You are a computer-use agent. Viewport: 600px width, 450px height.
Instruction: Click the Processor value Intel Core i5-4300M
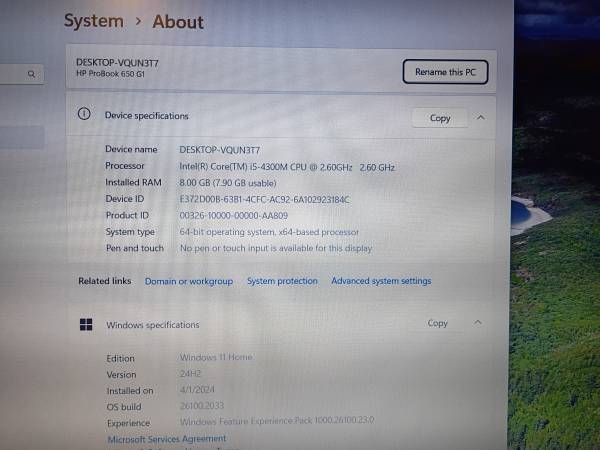(x=265, y=166)
